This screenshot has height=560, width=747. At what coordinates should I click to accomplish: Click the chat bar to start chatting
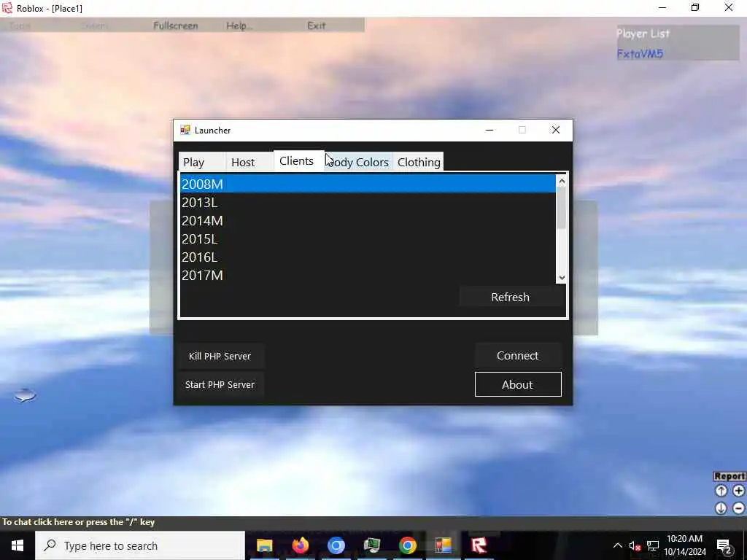[x=373, y=522]
